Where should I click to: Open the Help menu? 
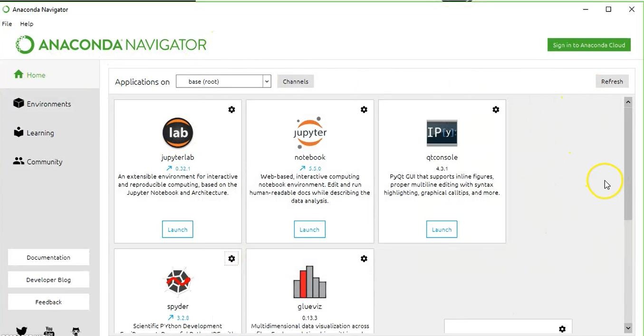click(27, 24)
